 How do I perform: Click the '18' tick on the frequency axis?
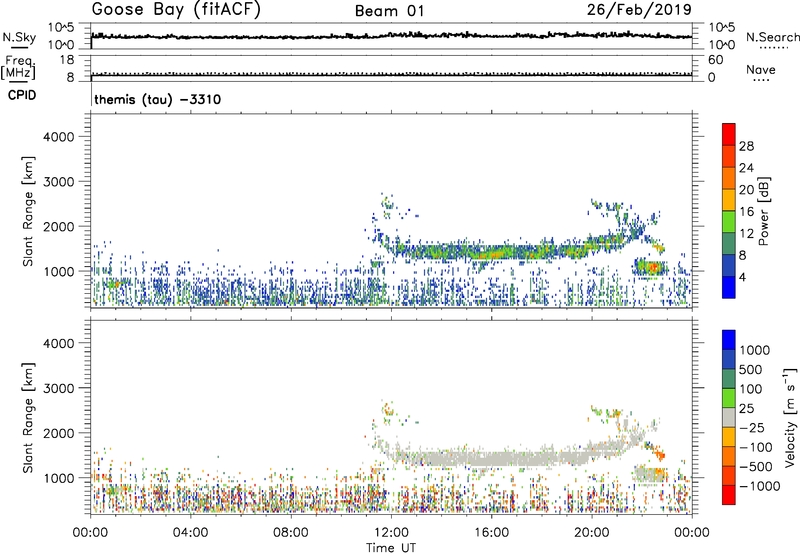pos(66,60)
